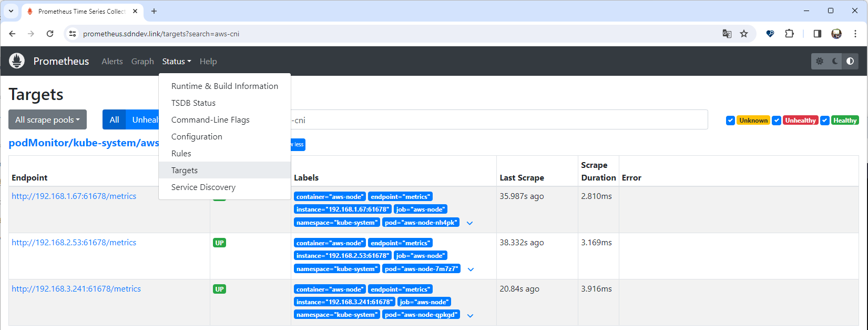Toggle the Unknown filter checkbox
This screenshot has height=330, width=868.
click(x=730, y=121)
